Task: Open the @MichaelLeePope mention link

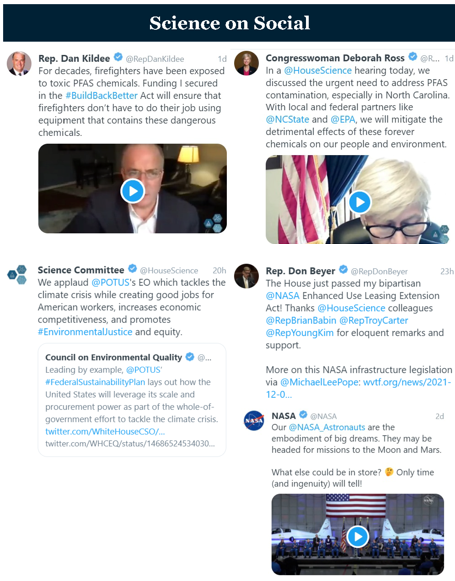Action: point(319,382)
